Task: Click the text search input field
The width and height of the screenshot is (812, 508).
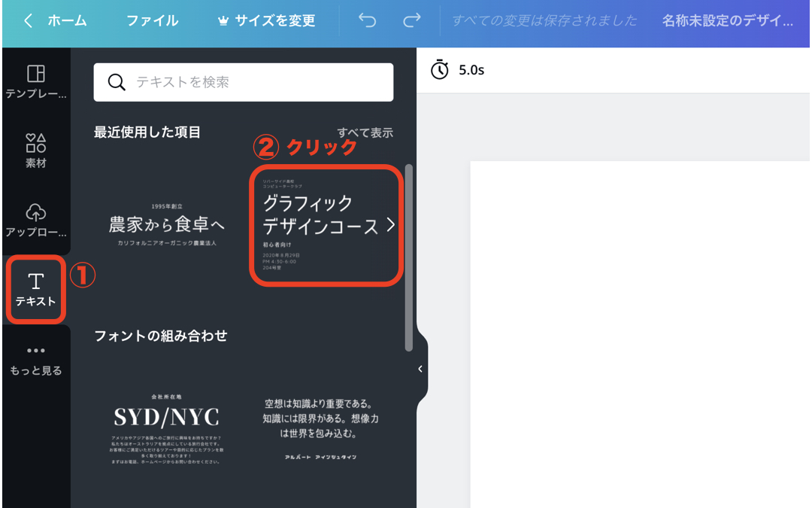Action: (256, 82)
